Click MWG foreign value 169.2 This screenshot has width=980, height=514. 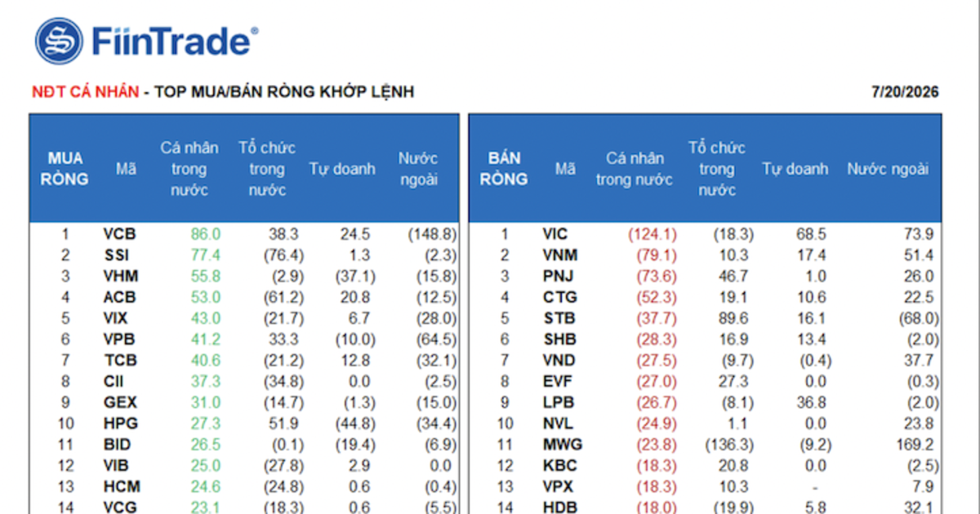click(x=915, y=445)
